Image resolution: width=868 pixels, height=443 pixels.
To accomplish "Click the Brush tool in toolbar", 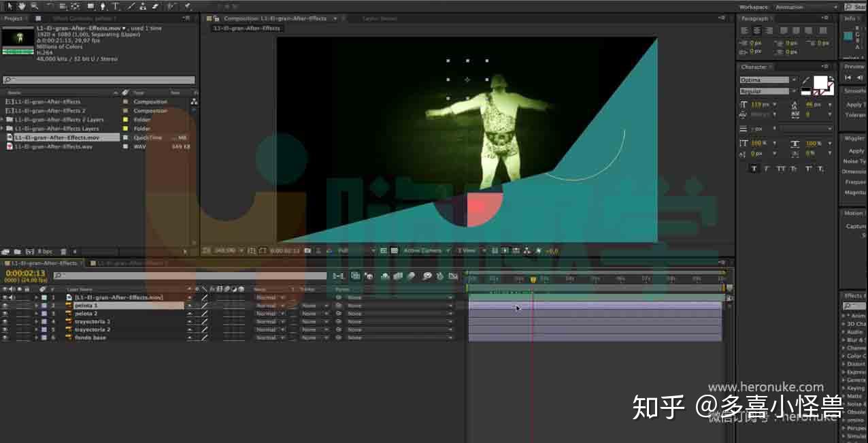I will click(131, 6).
